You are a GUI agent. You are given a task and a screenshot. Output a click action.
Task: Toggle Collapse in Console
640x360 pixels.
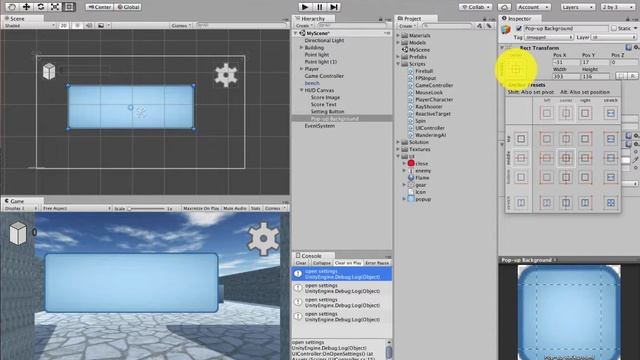pyautogui.click(x=321, y=263)
